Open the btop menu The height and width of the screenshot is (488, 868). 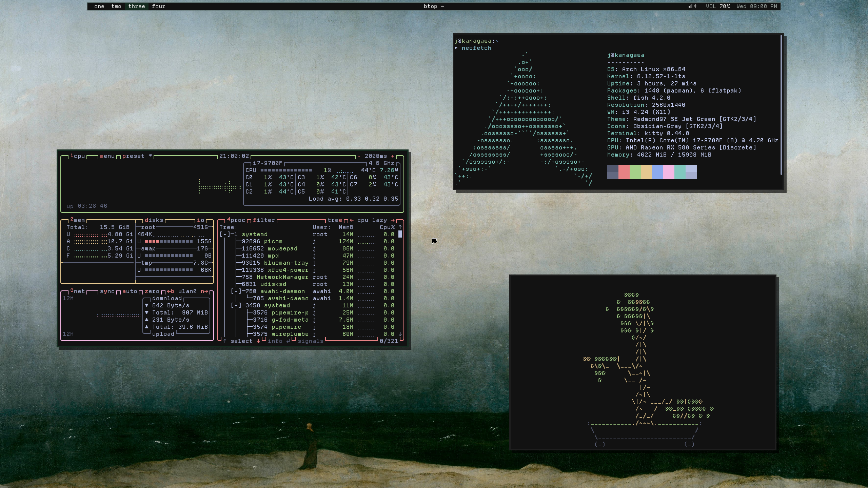point(107,156)
